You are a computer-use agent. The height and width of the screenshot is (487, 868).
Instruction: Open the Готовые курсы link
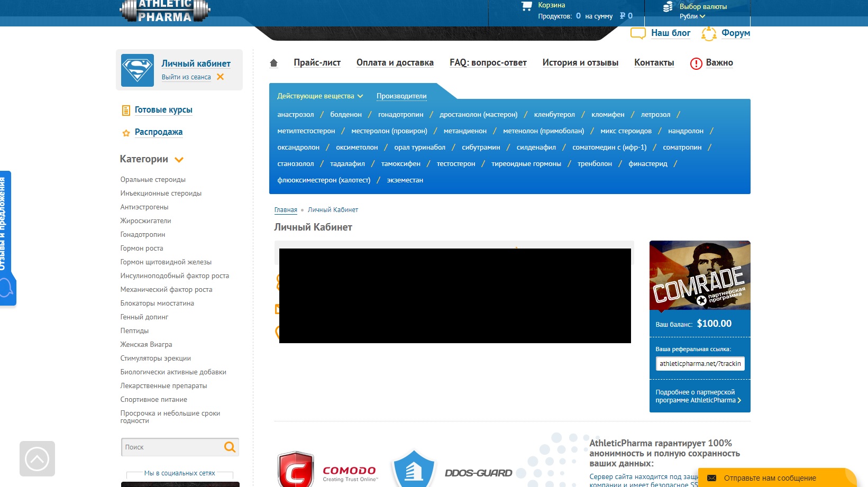coord(163,110)
